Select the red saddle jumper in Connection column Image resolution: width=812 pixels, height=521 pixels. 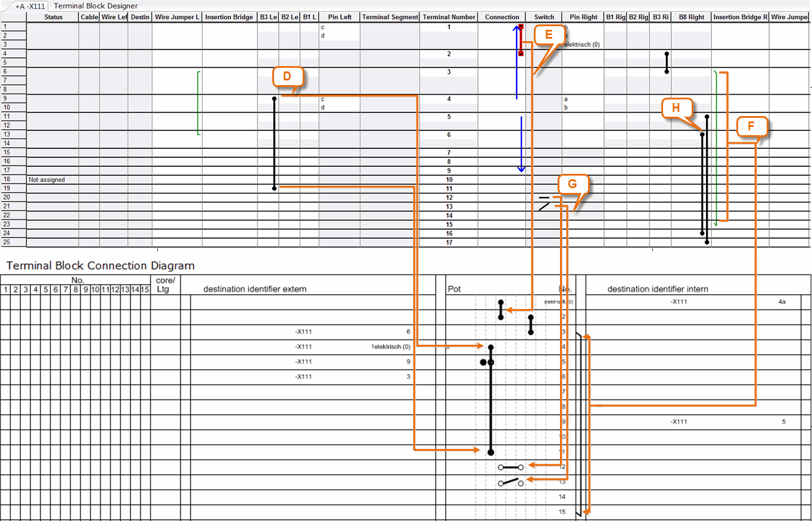click(521, 40)
